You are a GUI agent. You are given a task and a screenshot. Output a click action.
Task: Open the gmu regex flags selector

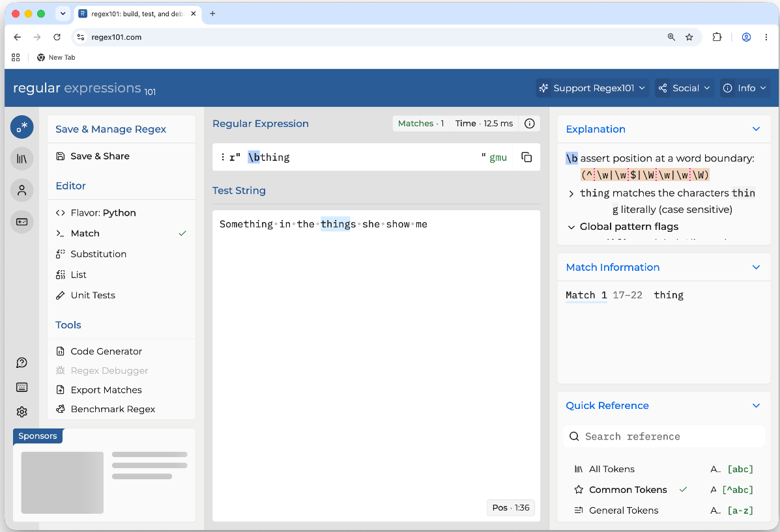[498, 157]
